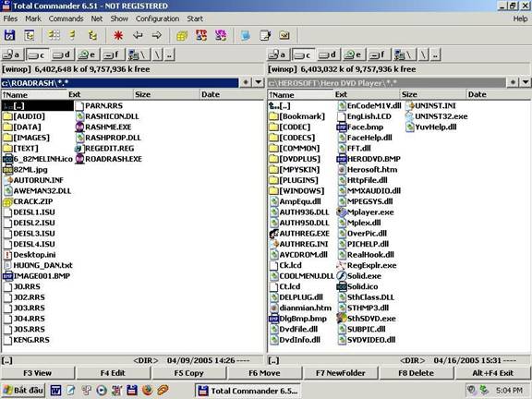Open the Net menu
Viewport: 532px width, 399px height.
[97, 18]
